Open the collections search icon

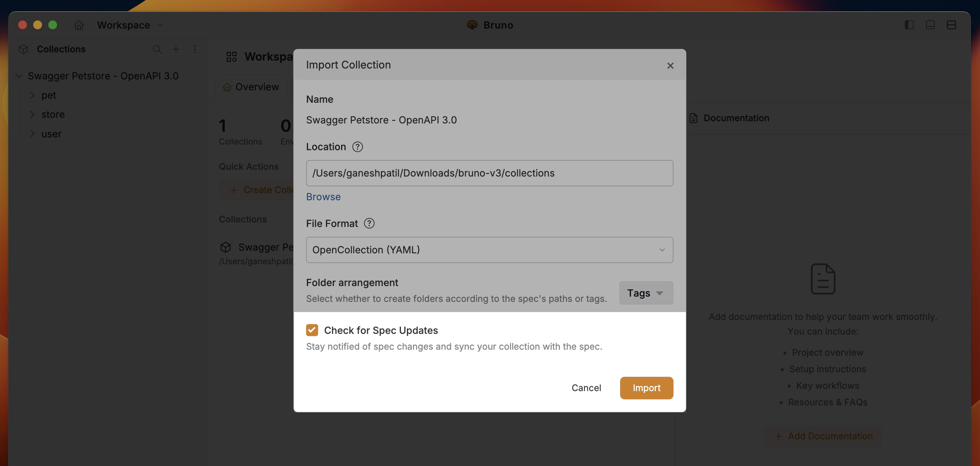tap(157, 49)
